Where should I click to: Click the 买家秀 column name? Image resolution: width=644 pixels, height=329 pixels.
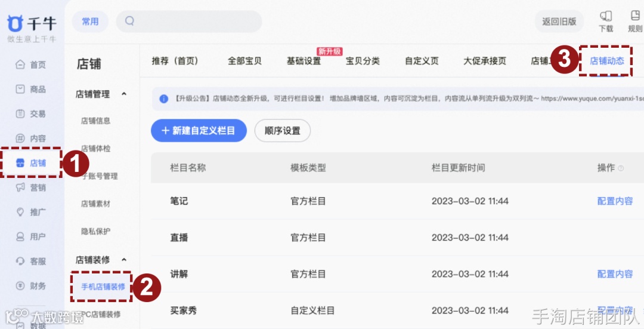click(184, 310)
